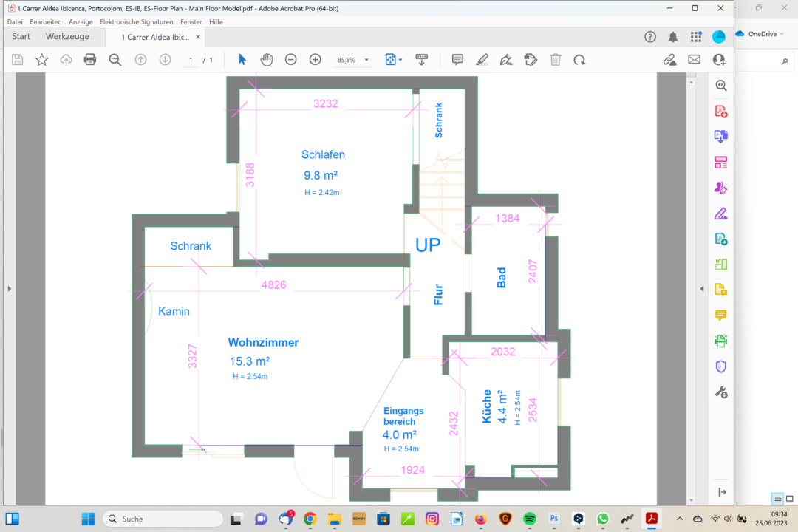Select the Hand tool in the toolbar
The height and width of the screenshot is (532, 798).
(266, 59)
